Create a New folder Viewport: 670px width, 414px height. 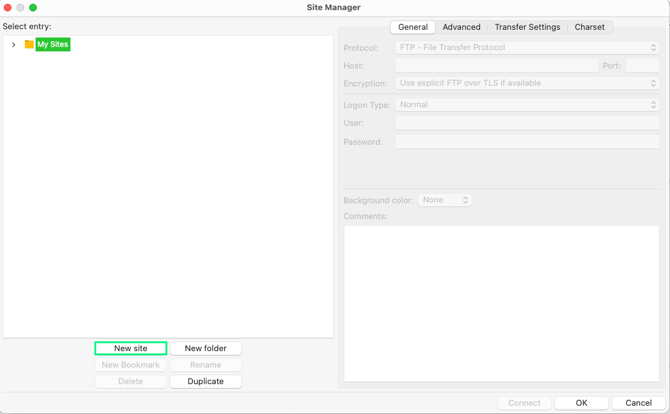pyautogui.click(x=205, y=348)
